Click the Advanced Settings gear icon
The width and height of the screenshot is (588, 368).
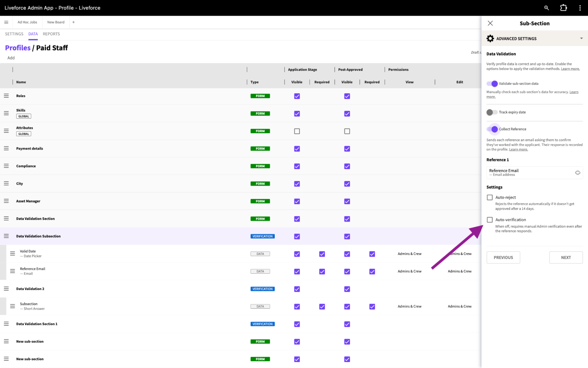490,39
